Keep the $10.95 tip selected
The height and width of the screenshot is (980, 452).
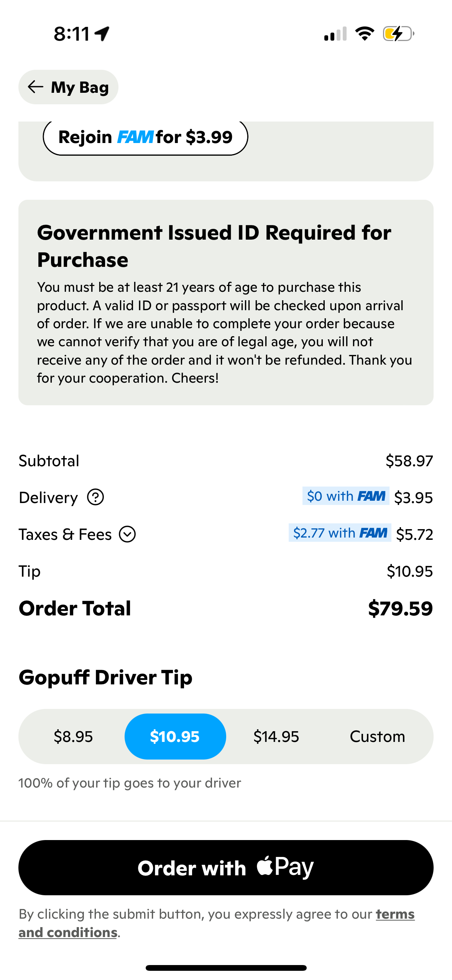175,736
